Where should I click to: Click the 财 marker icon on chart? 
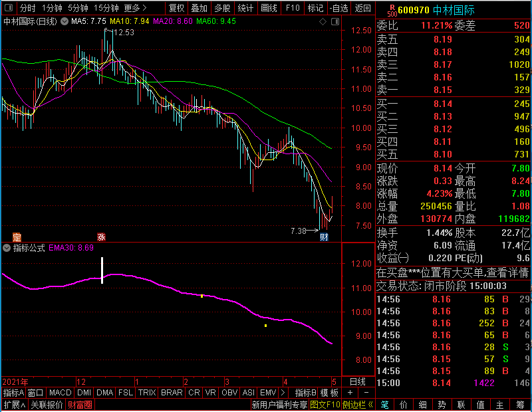click(324, 237)
